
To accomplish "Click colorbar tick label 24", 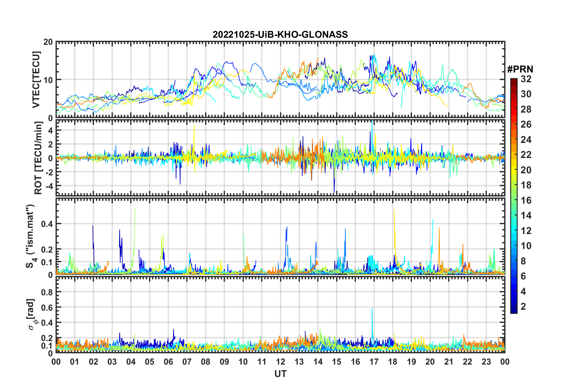I will click(526, 139).
